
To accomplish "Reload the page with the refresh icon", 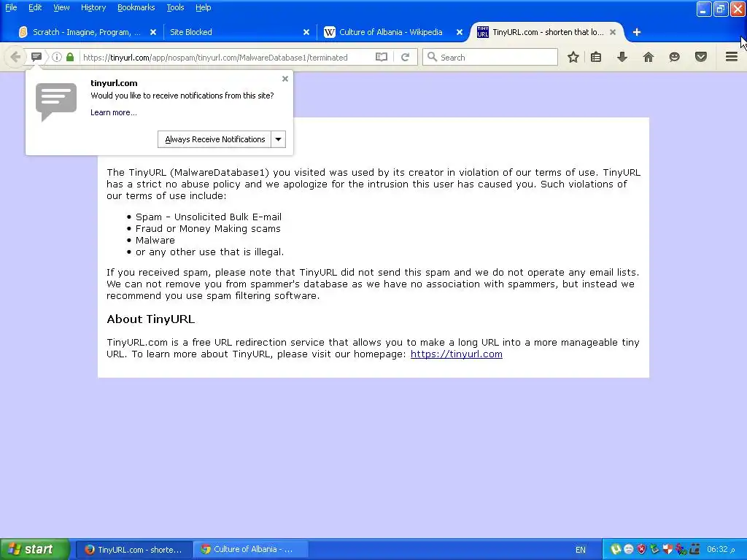I will click(x=406, y=57).
